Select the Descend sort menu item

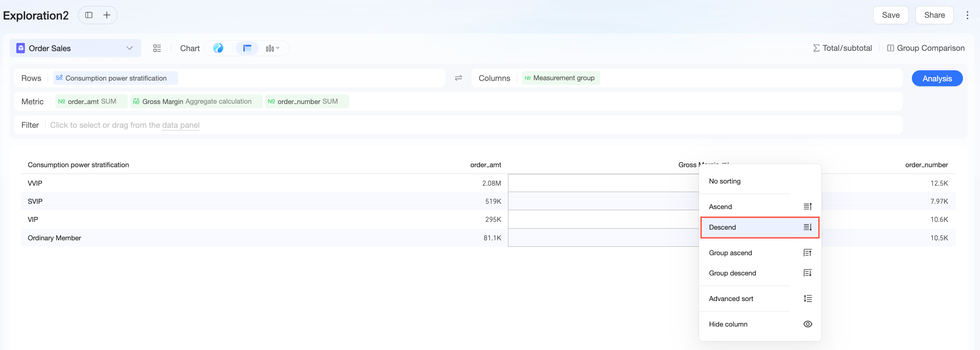pyautogui.click(x=760, y=228)
